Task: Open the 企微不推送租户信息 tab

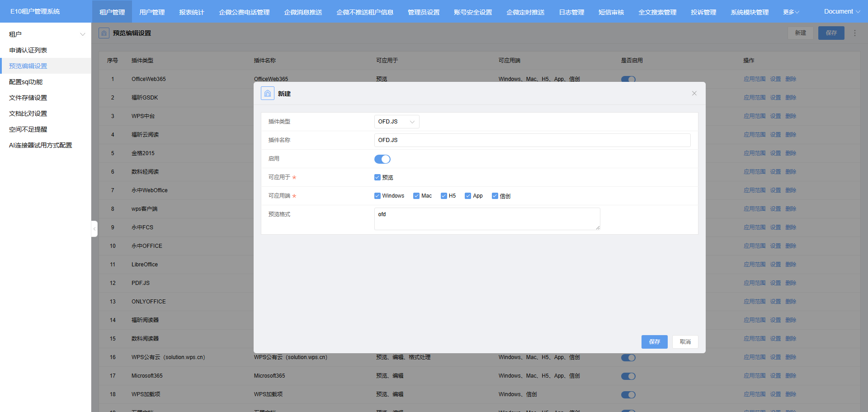Action: pyautogui.click(x=365, y=12)
